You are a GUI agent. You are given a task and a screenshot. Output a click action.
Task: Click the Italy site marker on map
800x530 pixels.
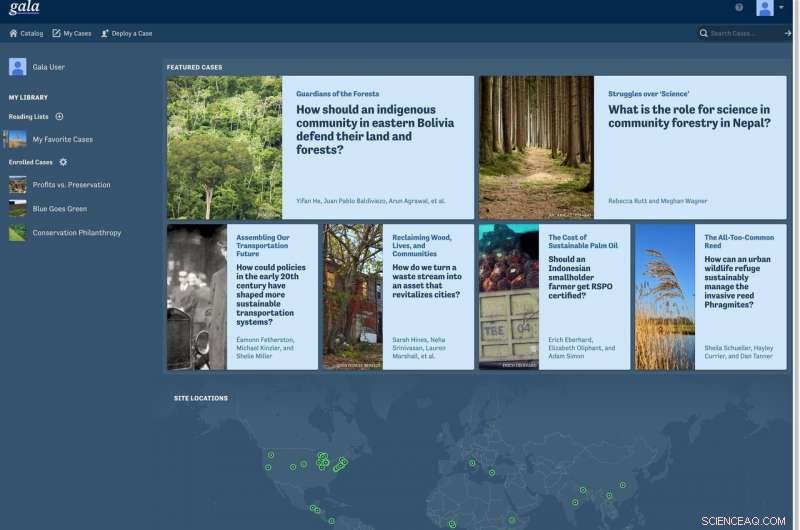472,463
